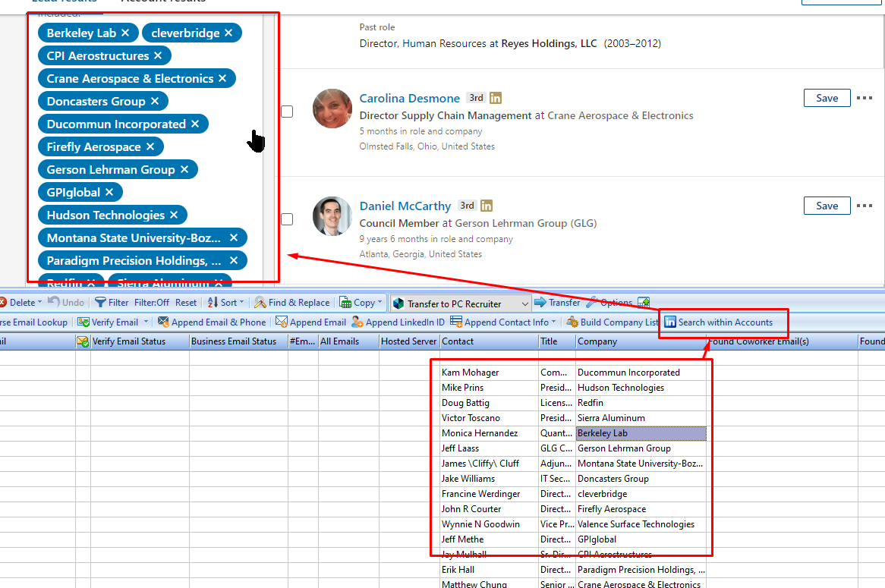The height and width of the screenshot is (588, 885).
Task: Save the Daniel McCarthy lead
Action: pos(827,206)
